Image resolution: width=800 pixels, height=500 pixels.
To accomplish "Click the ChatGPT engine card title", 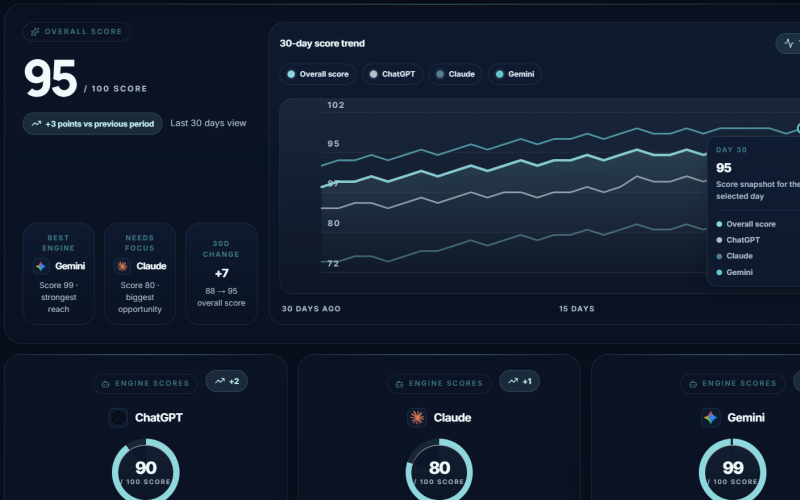I will click(x=159, y=417).
